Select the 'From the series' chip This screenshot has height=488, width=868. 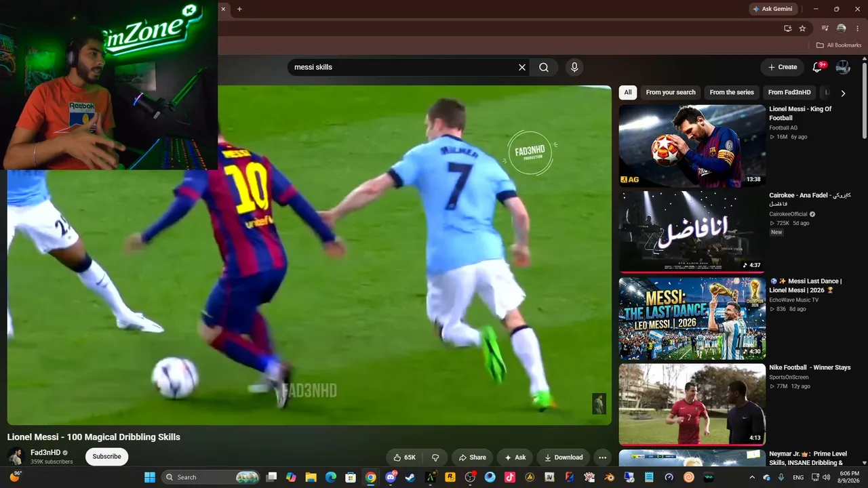(x=732, y=92)
